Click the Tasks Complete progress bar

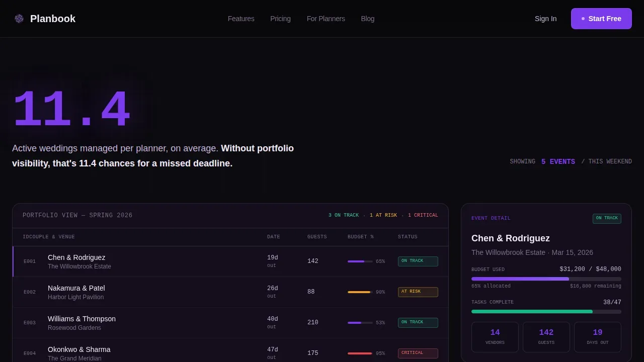(546, 311)
